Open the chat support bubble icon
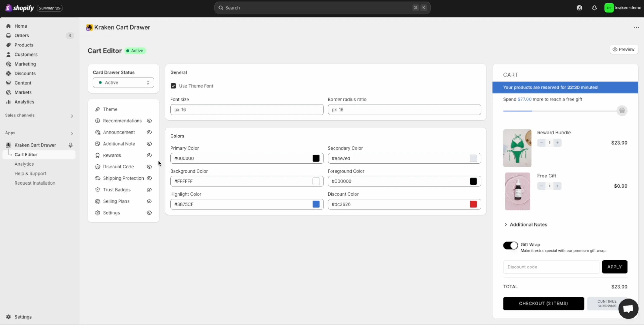644x325 pixels. [628, 309]
